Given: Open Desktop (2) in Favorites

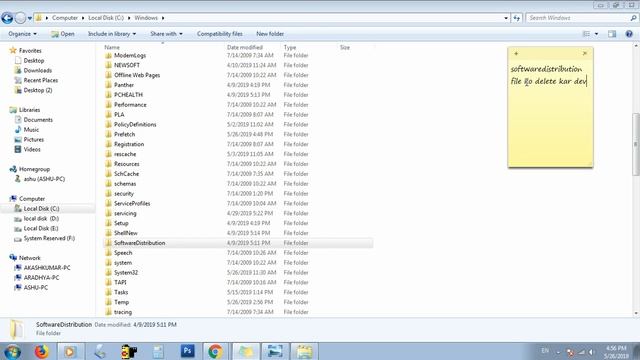Looking at the screenshot, I should pyautogui.click(x=38, y=90).
